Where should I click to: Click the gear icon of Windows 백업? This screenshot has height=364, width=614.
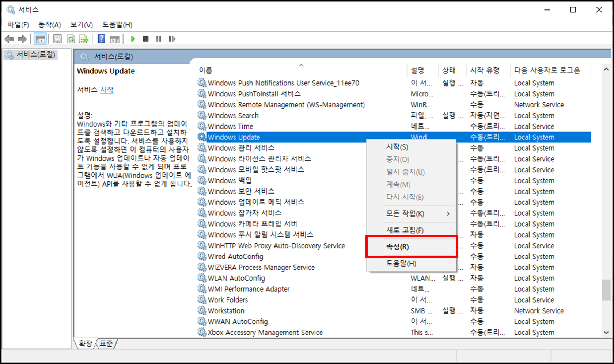click(202, 180)
